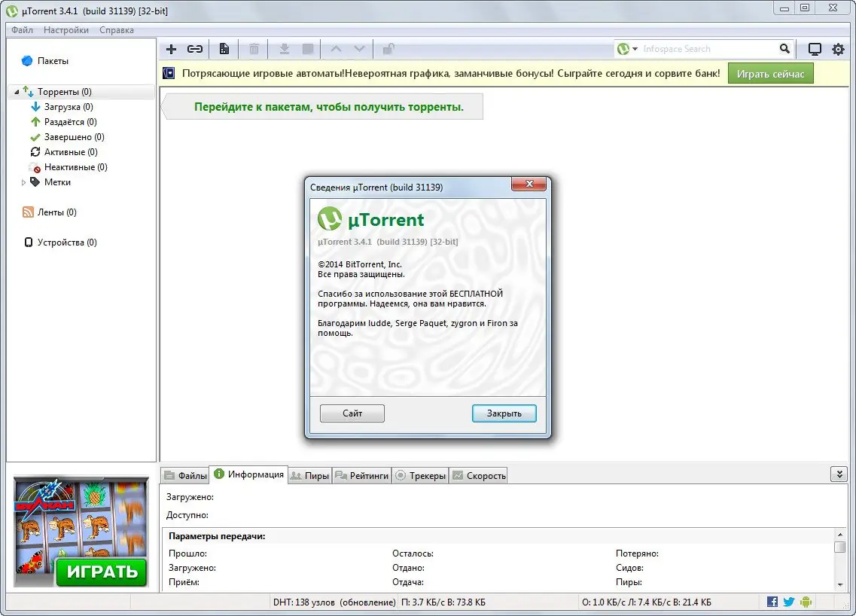
Task: Select Неактивные (0) in sidebar
Action: tap(75, 167)
